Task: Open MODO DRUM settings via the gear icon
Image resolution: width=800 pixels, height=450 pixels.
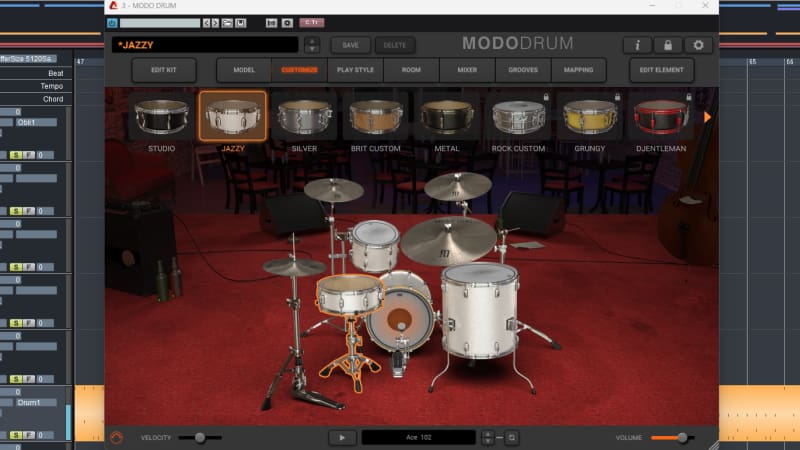Action: (x=698, y=45)
